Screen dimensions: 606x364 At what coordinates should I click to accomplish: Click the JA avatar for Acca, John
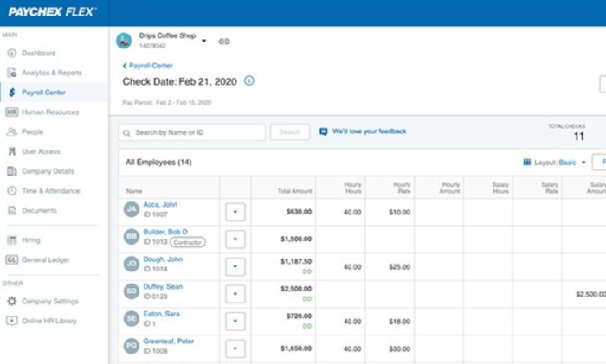(132, 209)
